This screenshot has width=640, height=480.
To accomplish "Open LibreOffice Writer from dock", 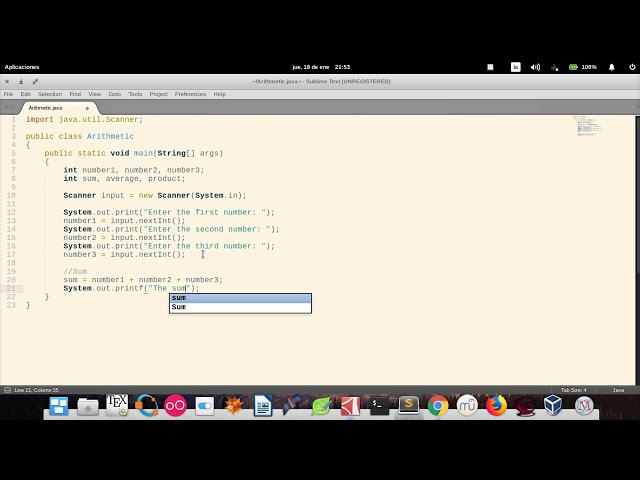I will tap(263, 406).
